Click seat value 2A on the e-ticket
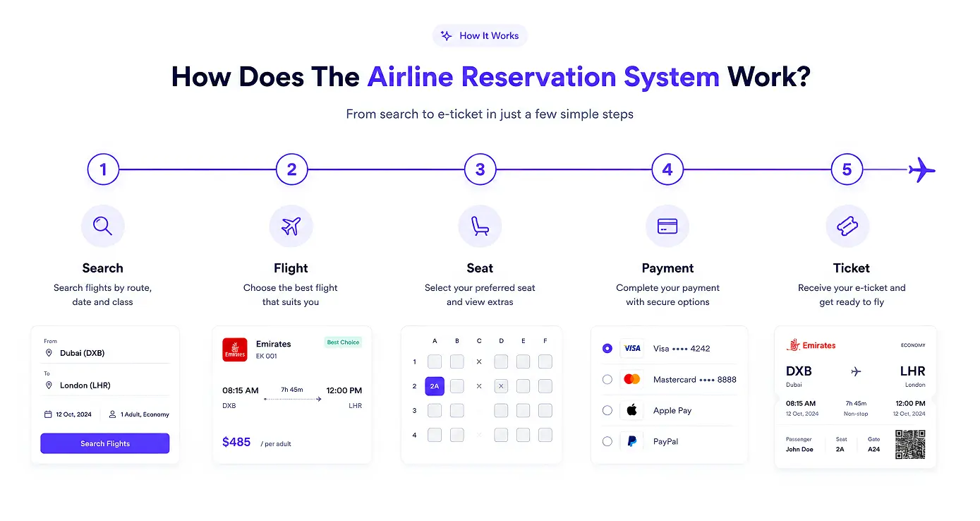 point(840,449)
